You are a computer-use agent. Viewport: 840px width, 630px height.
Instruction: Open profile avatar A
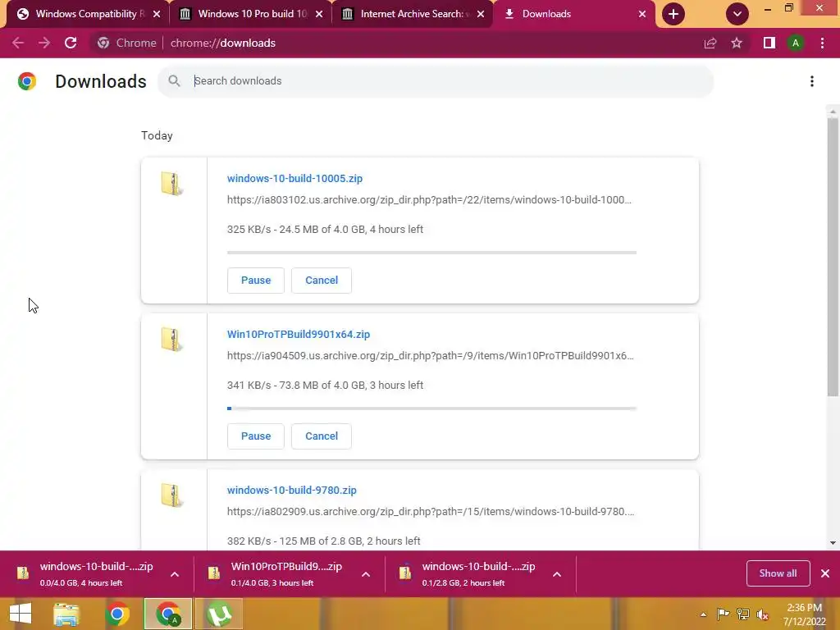pos(796,43)
